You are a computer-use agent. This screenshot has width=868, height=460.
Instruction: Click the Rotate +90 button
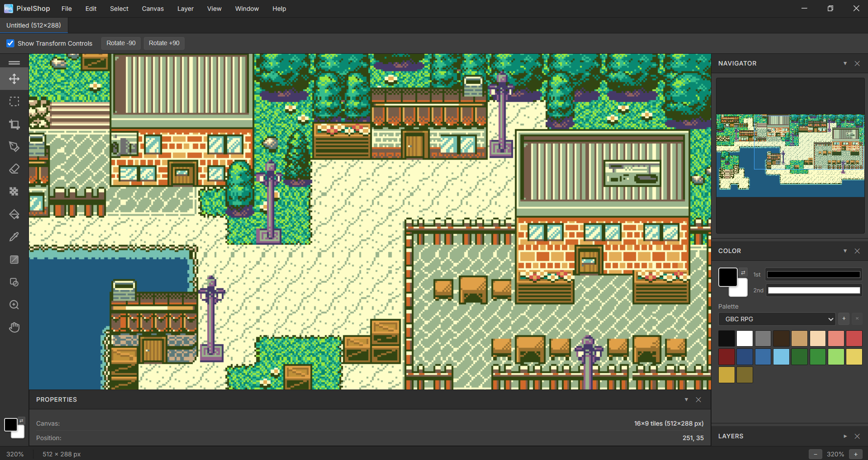tap(164, 43)
